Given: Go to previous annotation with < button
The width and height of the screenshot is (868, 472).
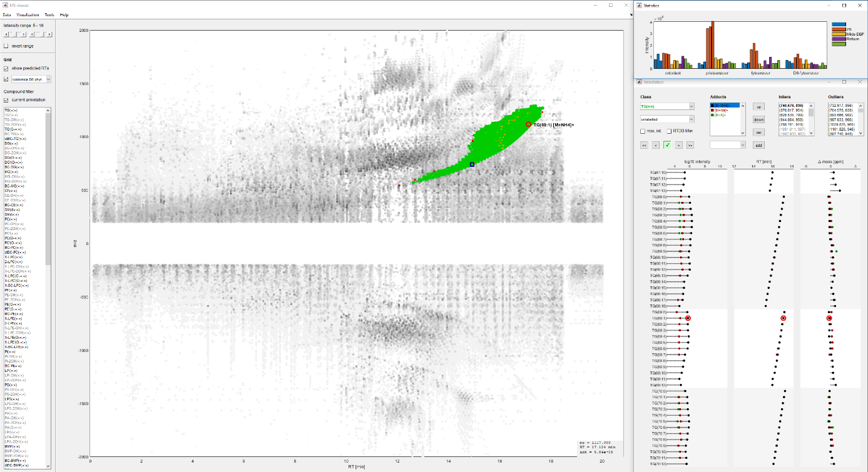Looking at the screenshot, I should pyautogui.click(x=655, y=145).
